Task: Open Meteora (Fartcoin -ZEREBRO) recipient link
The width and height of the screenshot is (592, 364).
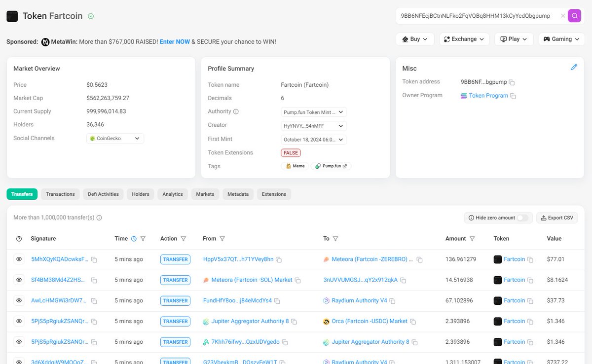Action: pyautogui.click(x=372, y=259)
